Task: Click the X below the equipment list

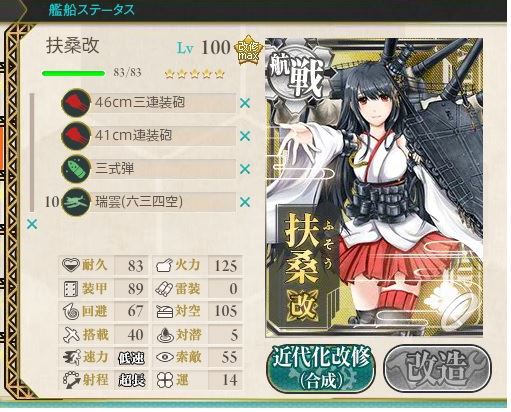Action: 32,224
